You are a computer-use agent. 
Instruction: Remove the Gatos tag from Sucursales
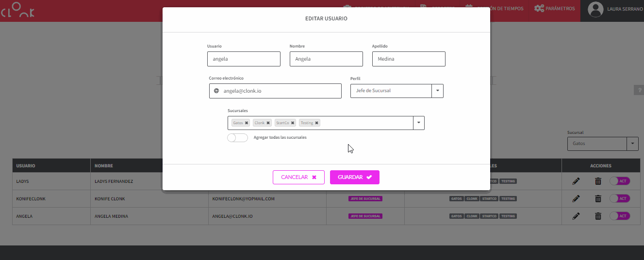pyautogui.click(x=247, y=123)
